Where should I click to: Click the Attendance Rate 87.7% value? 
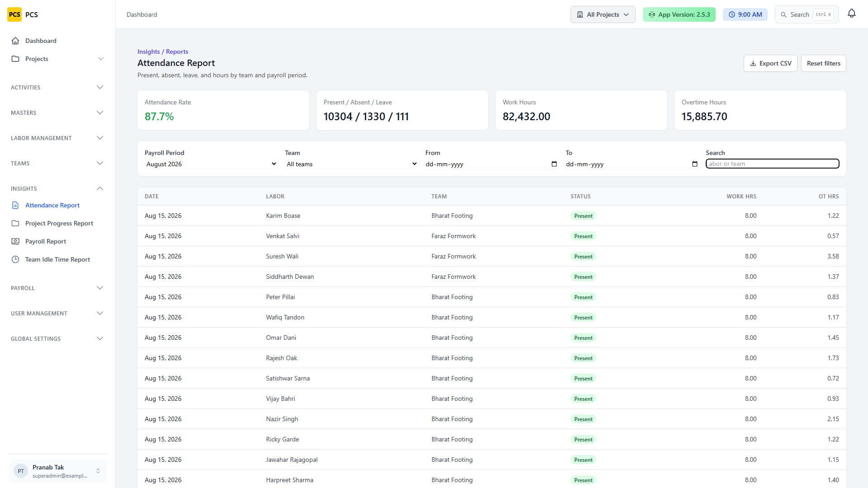click(x=159, y=117)
